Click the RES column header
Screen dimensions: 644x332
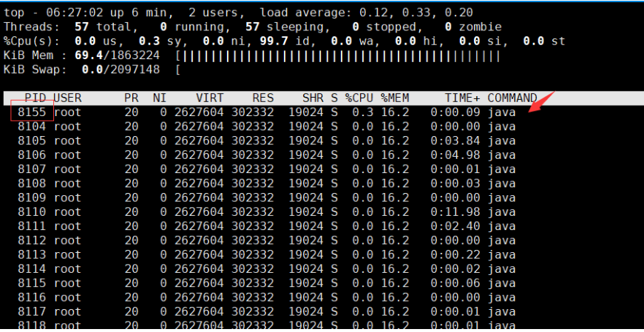263,98
